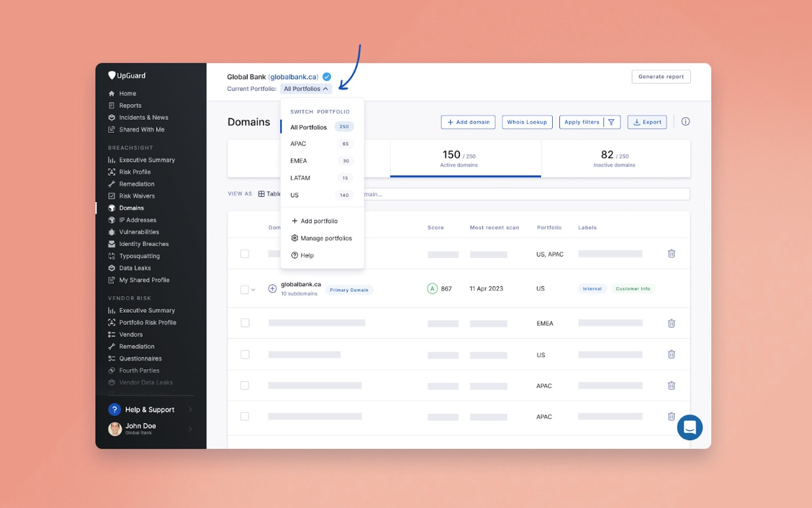Click the Vulnerabilities bug icon

pos(112,232)
